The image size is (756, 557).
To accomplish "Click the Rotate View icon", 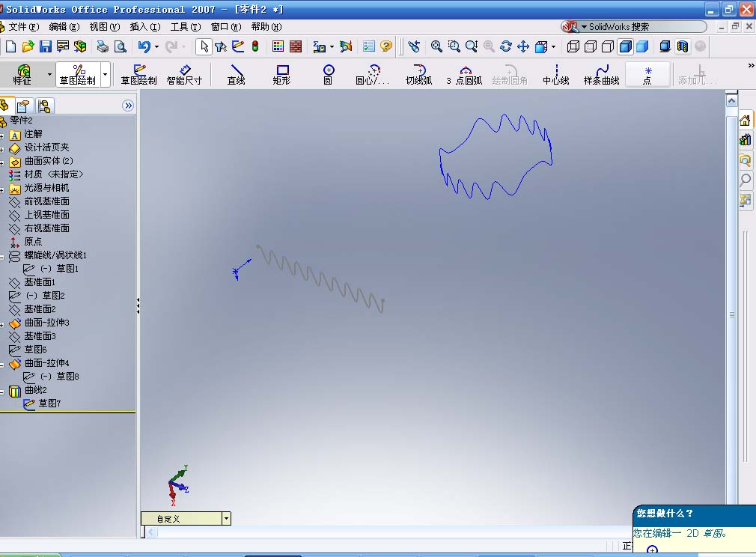I will pyautogui.click(x=506, y=46).
